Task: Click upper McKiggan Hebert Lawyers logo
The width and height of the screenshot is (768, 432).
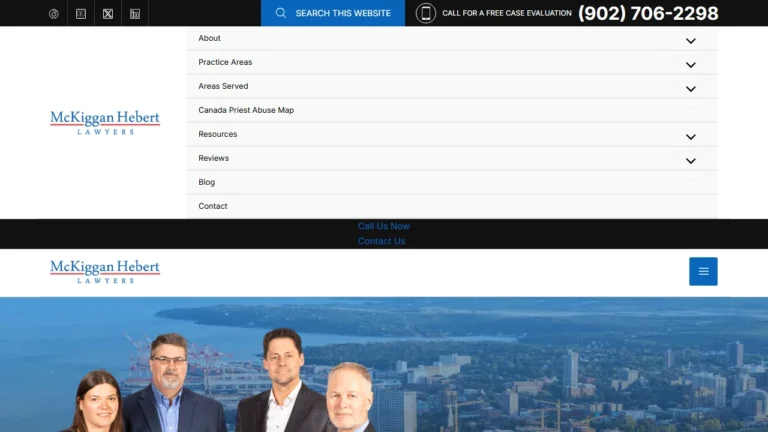Action: pos(105,122)
